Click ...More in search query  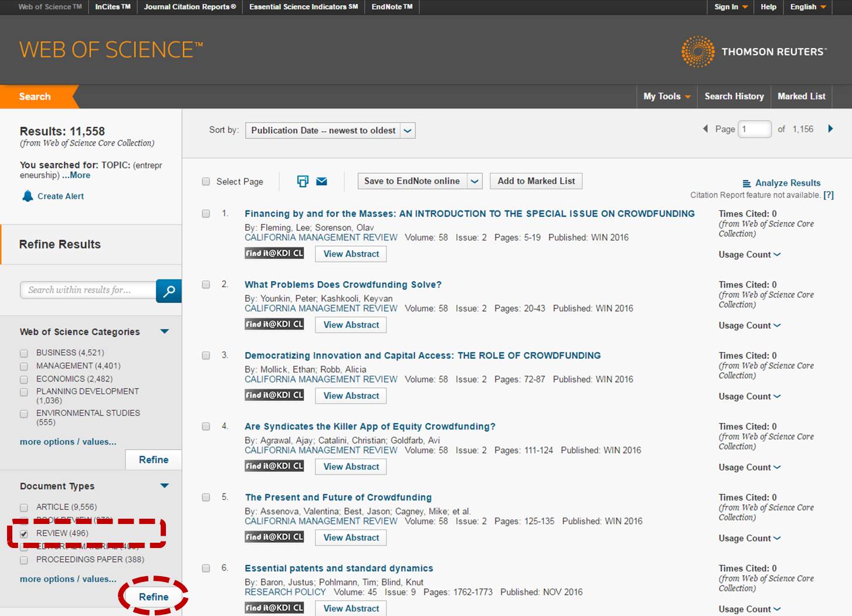(x=76, y=175)
